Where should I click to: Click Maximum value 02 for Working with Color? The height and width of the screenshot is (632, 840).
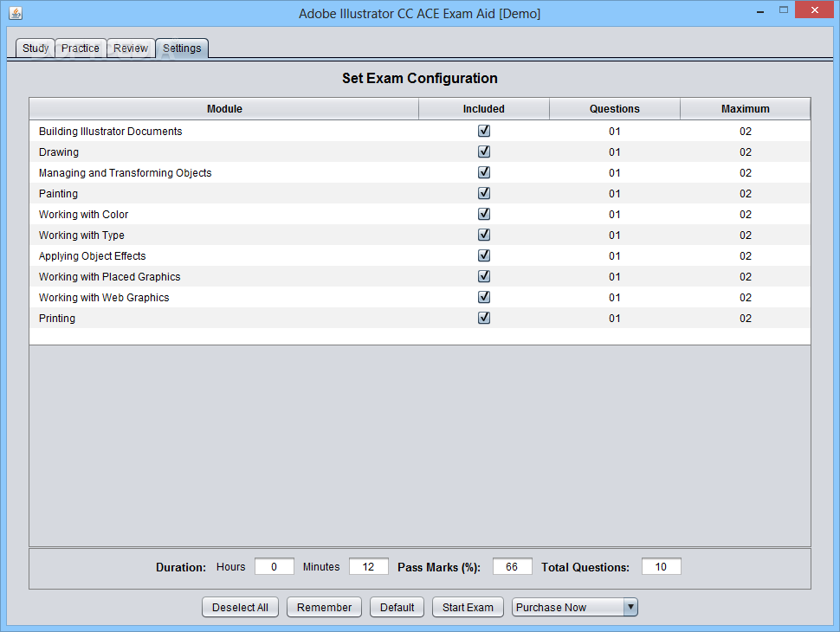tap(746, 214)
